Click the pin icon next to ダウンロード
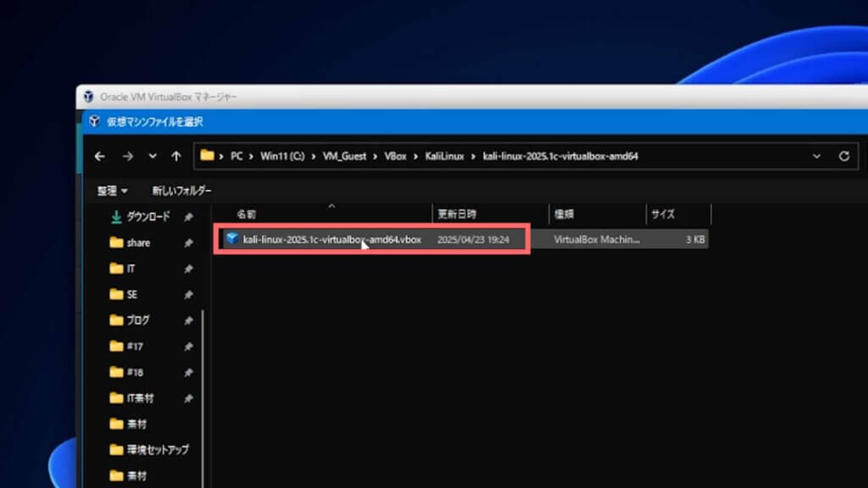 [188, 218]
